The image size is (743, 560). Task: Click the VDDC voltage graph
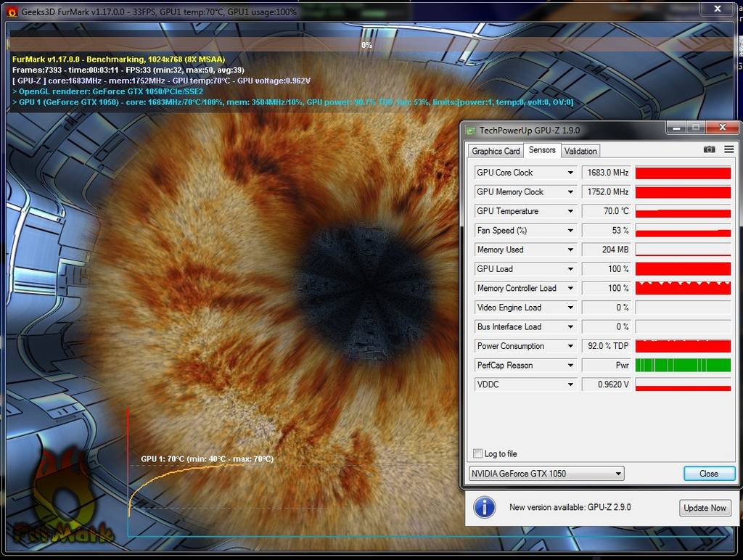[683, 384]
